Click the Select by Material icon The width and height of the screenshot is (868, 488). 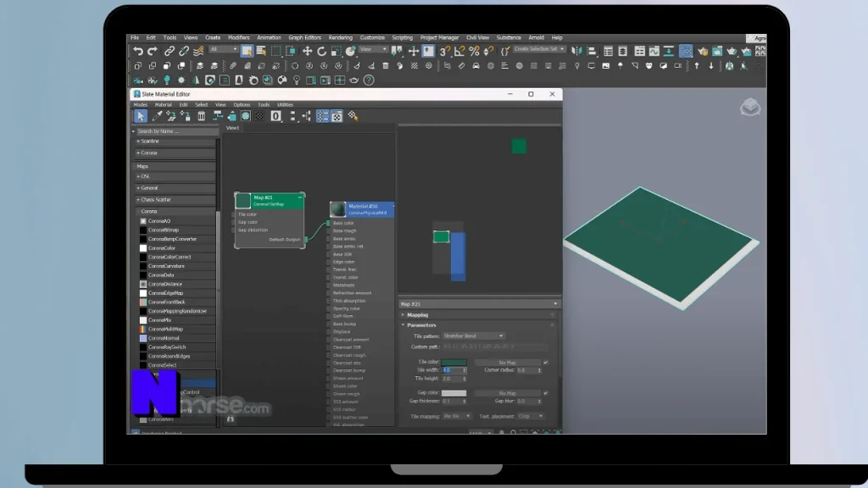click(x=353, y=116)
